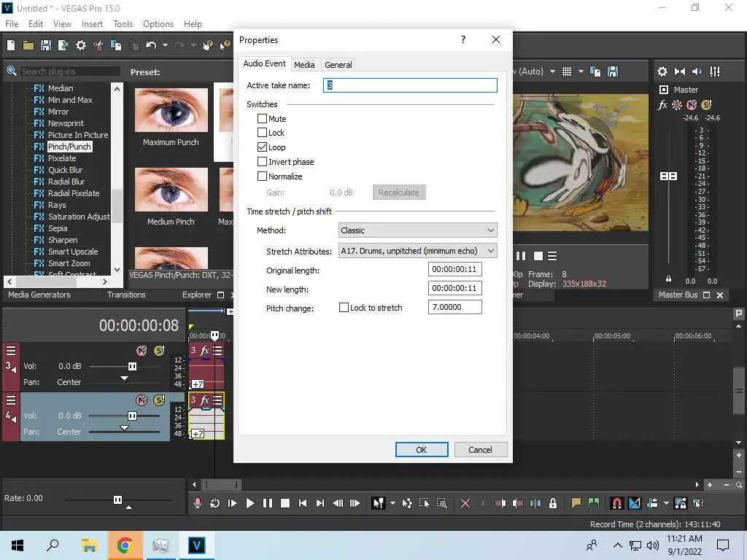
Task: Switch to the Media tab in Properties
Action: 304,65
